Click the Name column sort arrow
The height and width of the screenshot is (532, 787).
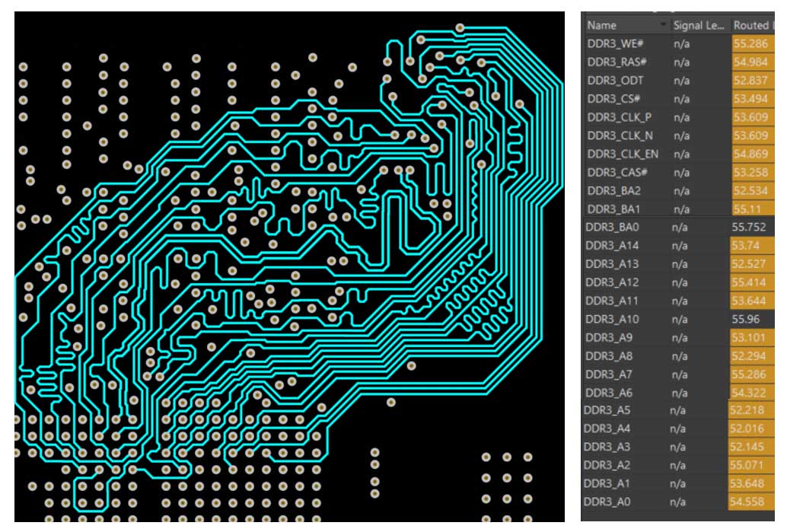pos(663,26)
